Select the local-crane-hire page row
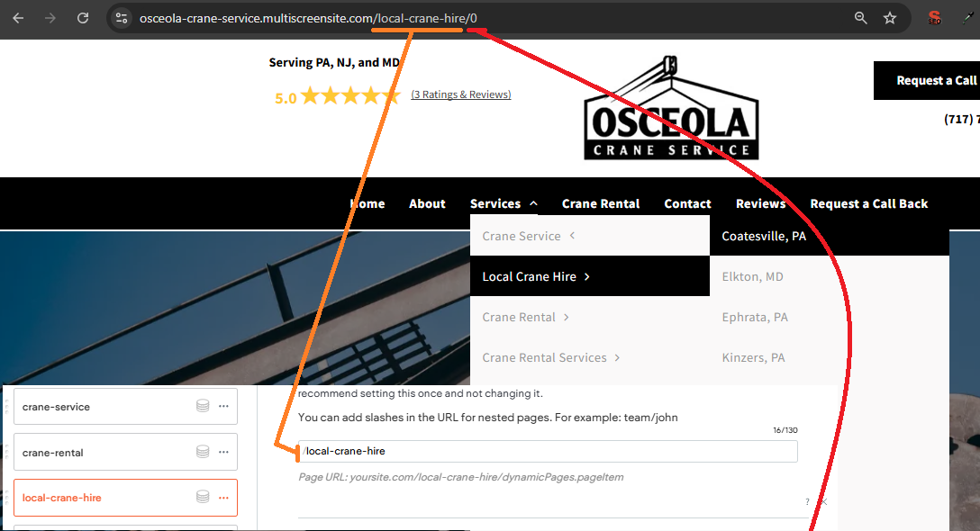Image resolution: width=980 pixels, height=531 pixels. coord(125,498)
